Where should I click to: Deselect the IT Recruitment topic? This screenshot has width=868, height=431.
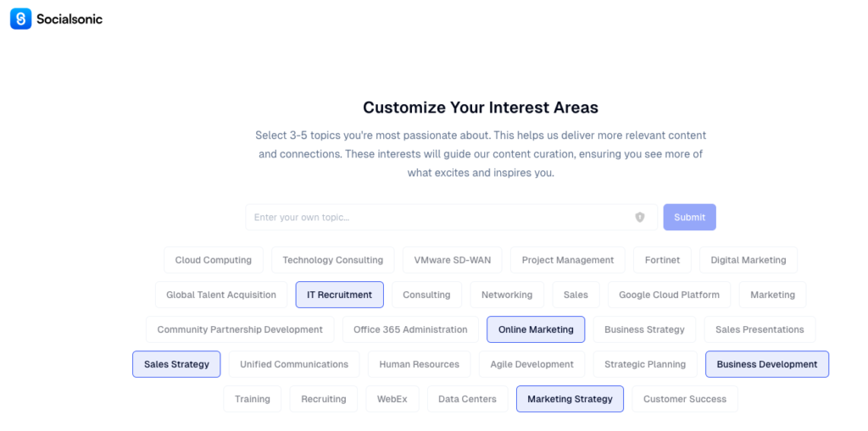pos(339,295)
